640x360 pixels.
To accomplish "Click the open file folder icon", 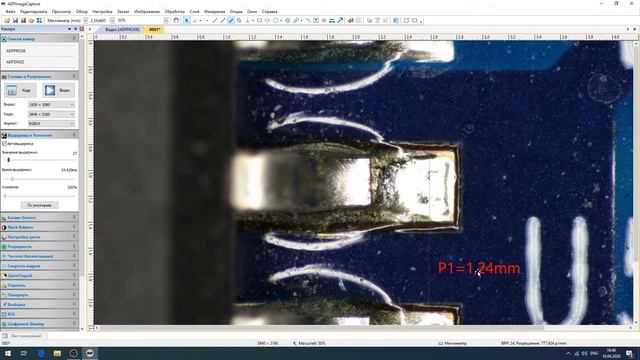I will tap(7, 20).
